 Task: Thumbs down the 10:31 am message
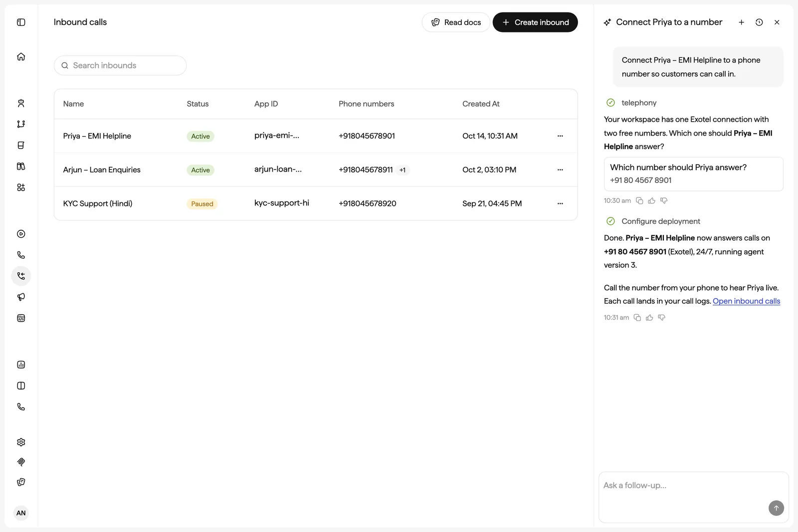662,318
